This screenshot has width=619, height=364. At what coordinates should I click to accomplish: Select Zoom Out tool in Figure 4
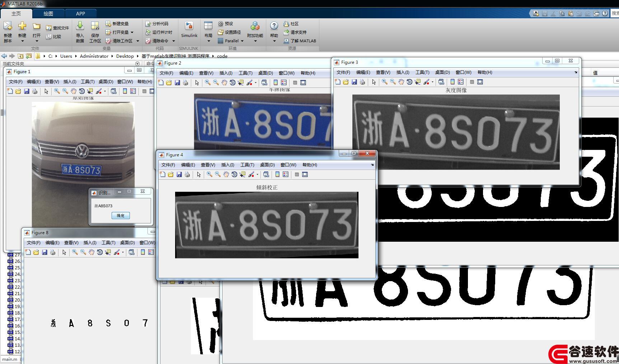coord(217,174)
